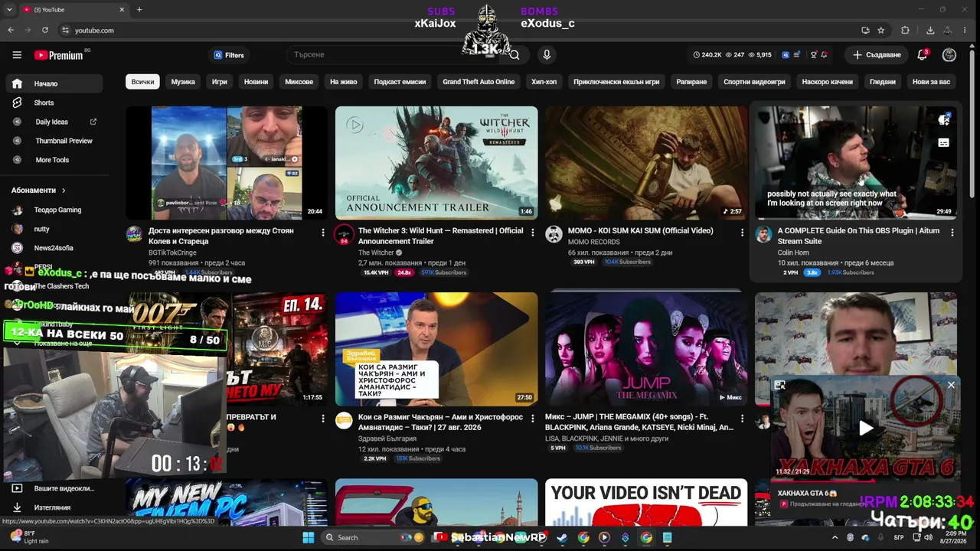Open the JUMP The Megamix thumbnail

[x=646, y=349]
